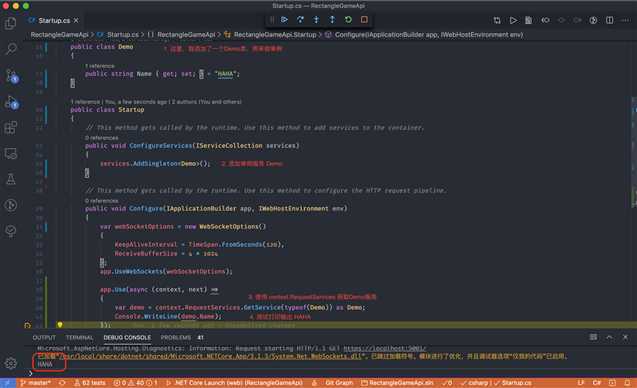Image resolution: width=637 pixels, height=388 pixels.
Task: Click the "0 references" CodeLens above ConfigureServices
Action: coord(102,138)
